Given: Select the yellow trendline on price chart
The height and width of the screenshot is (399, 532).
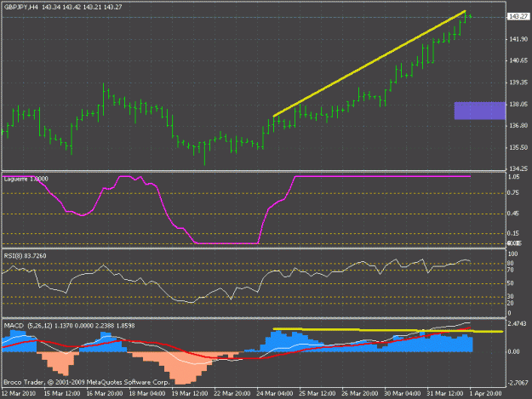Looking at the screenshot, I should [369, 64].
